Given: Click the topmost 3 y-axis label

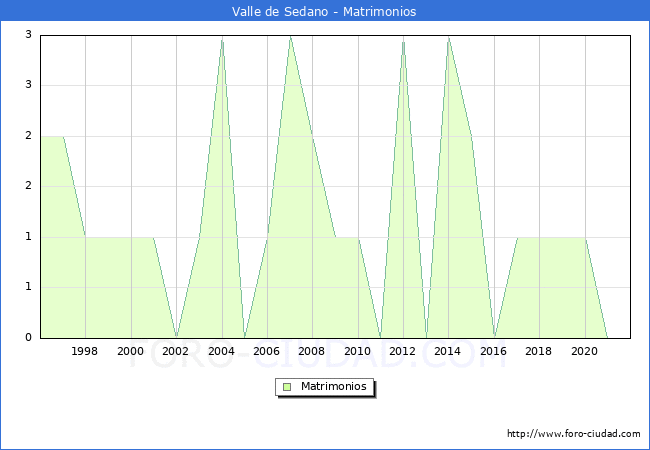Looking at the screenshot, I should [28, 34].
